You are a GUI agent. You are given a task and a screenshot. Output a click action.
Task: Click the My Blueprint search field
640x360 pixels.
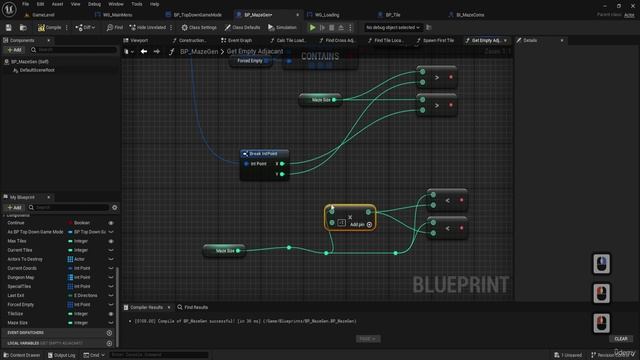point(69,207)
